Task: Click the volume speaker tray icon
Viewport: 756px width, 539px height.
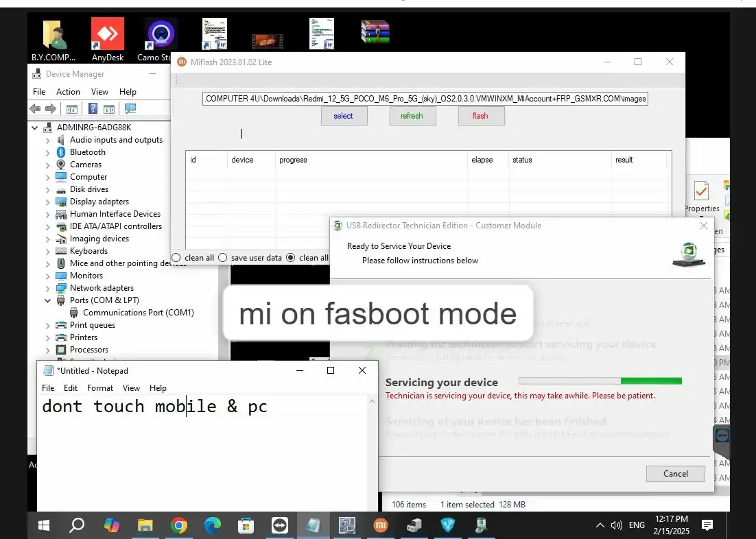Action: [x=617, y=525]
